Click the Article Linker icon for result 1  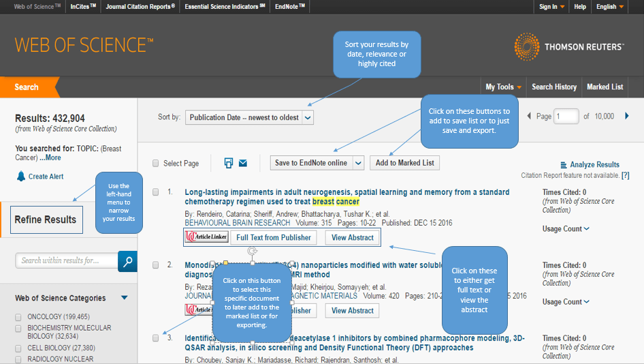pyautogui.click(x=206, y=237)
